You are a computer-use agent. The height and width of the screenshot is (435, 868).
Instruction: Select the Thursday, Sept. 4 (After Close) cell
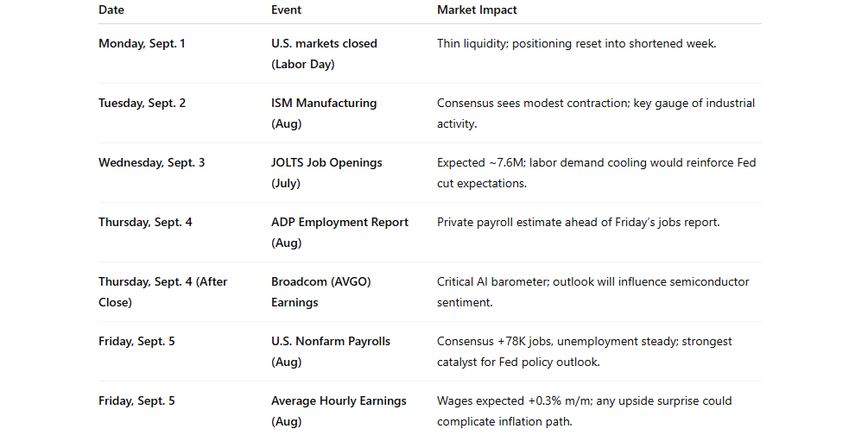pos(162,292)
